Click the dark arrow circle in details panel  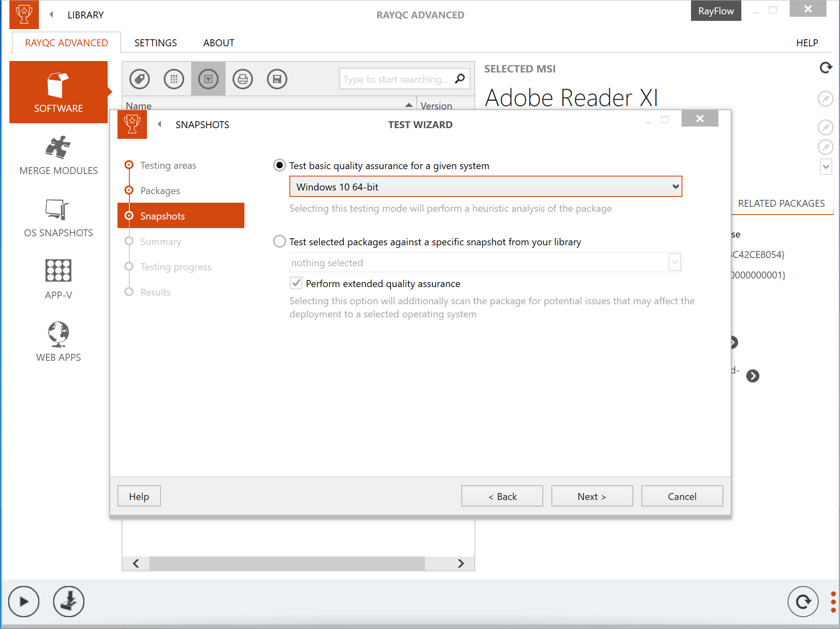tap(753, 376)
